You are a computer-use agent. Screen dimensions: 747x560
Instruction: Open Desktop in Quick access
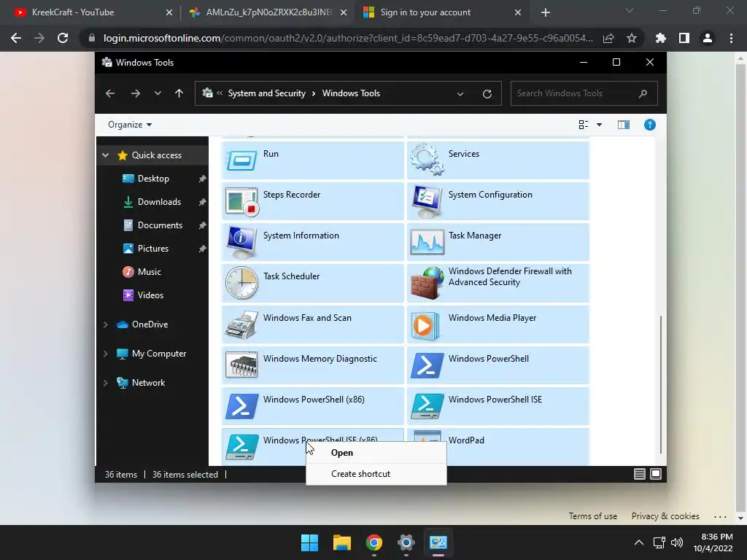tap(152, 179)
